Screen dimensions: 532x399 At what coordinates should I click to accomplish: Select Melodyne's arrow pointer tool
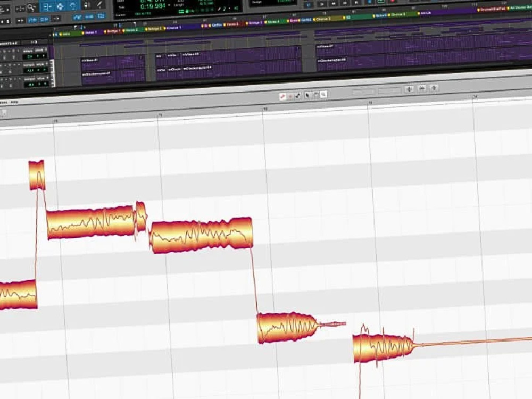pos(307,96)
